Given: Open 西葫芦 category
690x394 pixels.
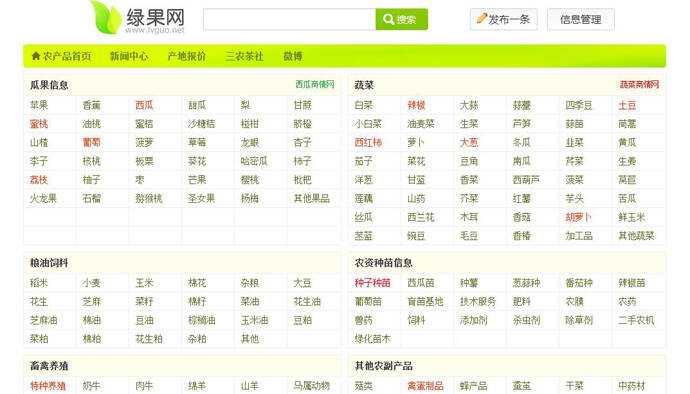Looking at the screenshot, I should 526,180.
